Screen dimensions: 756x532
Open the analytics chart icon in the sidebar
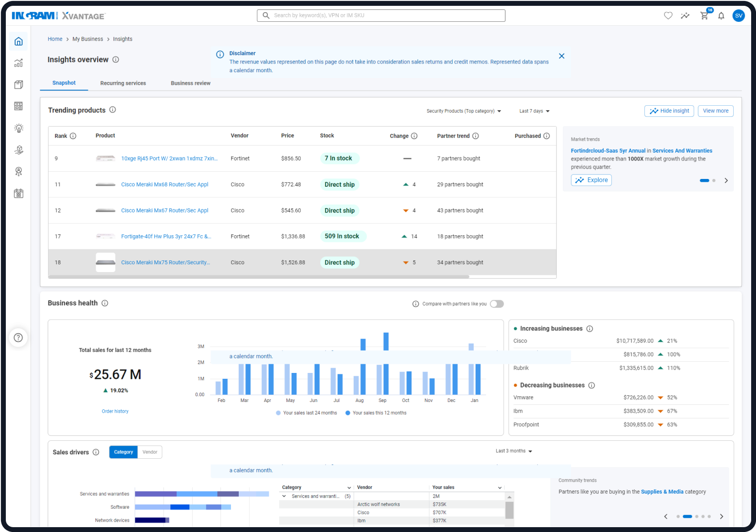tap(18, 63)
